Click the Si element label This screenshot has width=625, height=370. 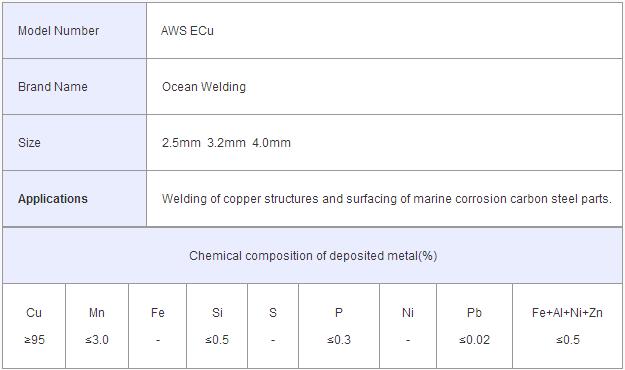click(217, 313)
